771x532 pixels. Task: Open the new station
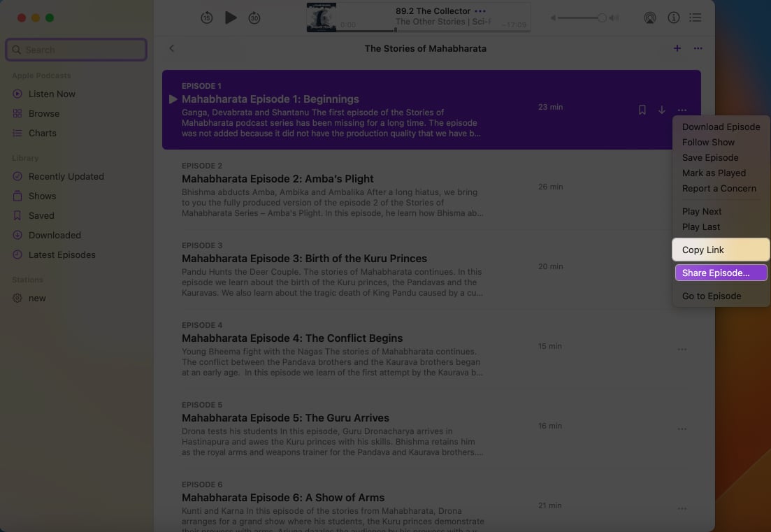pos(37,299)
